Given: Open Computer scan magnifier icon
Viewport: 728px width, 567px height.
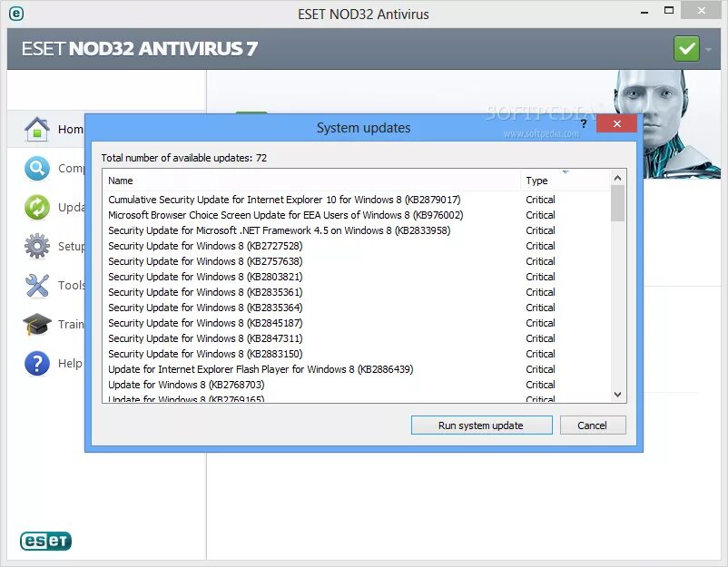Looking at the screenshot, I should (37, 168).
